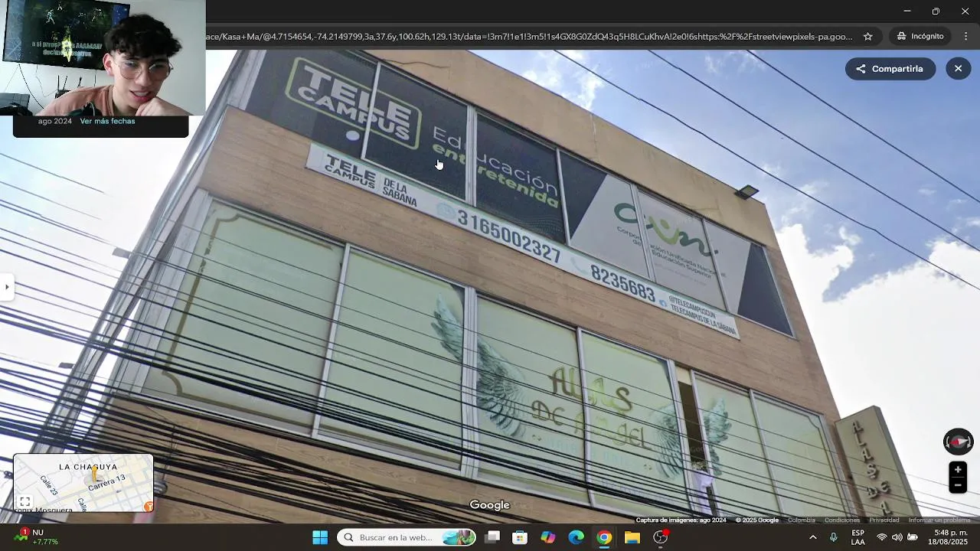Open the Condiciones link
Viewport: 980px width, 551px height.
click(x=841, y=520)
